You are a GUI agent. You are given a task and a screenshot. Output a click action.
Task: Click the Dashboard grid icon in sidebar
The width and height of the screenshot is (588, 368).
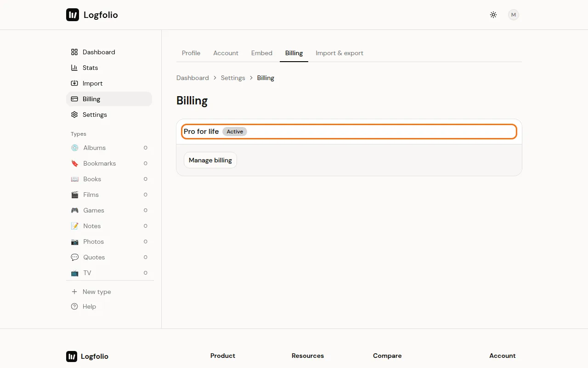(x=74, y=52)
